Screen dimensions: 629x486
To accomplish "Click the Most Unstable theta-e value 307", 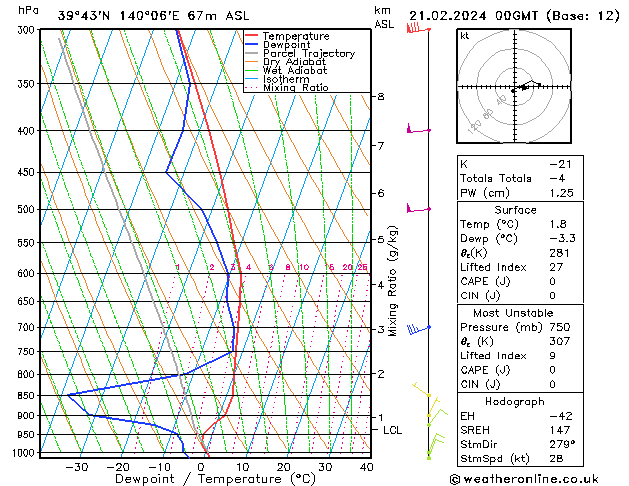I will (560, 341).
